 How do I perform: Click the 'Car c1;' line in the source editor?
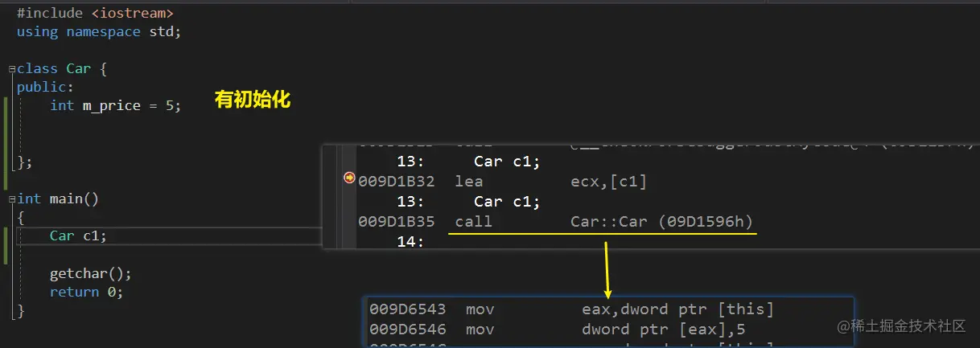point(78,235)
